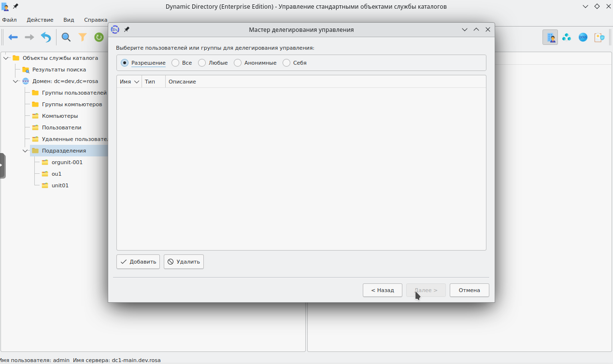Open the DNS management icon
Screen dimensions: 613x364
coord(583,37)
